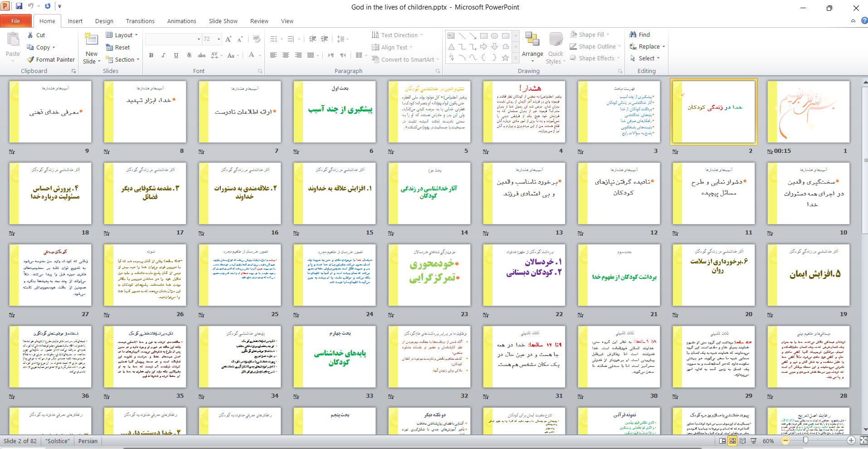Toggle Underline formatting
868x449 pixels.
click(x=176, y=55)
